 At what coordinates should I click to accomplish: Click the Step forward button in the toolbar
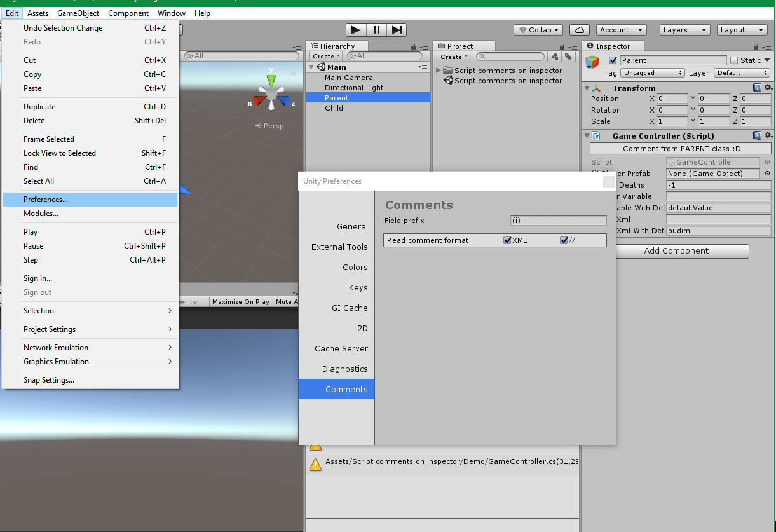pyautogui.click(x=397, y=30)
